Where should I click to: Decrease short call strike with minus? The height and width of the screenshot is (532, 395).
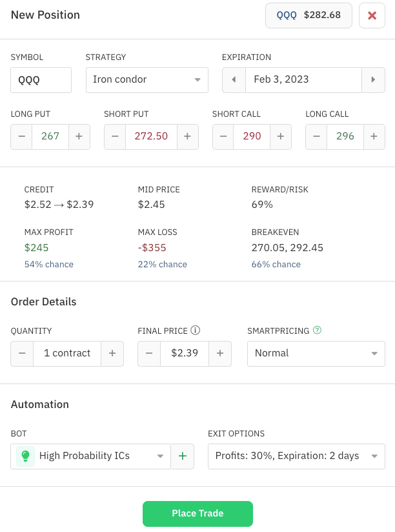[x=223, y=137]
